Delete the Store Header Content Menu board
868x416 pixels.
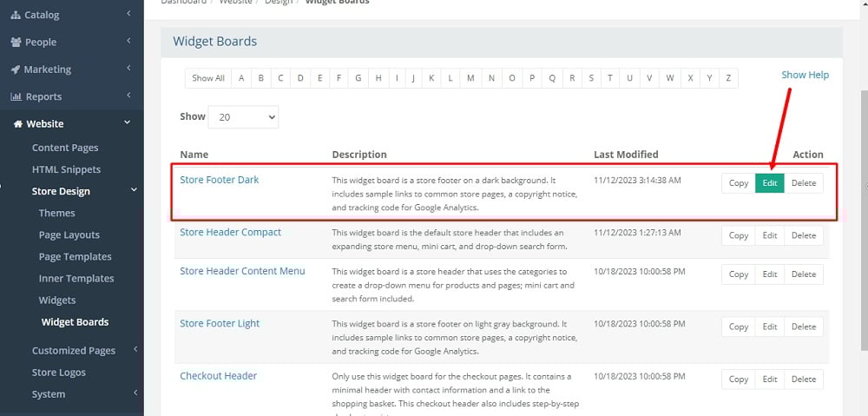[x=804, y=274]
